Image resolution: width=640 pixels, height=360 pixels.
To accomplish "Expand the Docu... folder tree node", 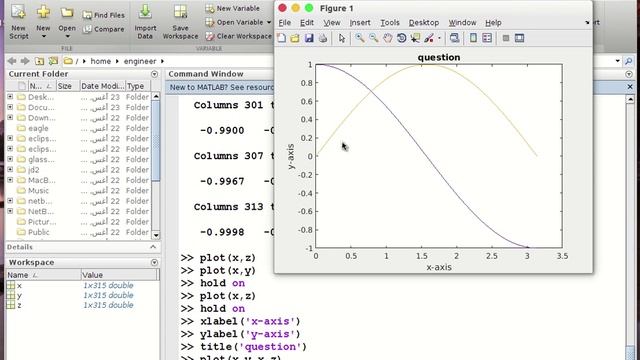I will click(10, 107).
